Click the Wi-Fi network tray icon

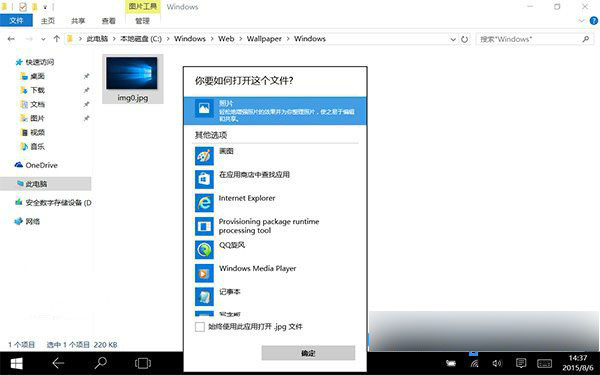(x=474, y=364)
